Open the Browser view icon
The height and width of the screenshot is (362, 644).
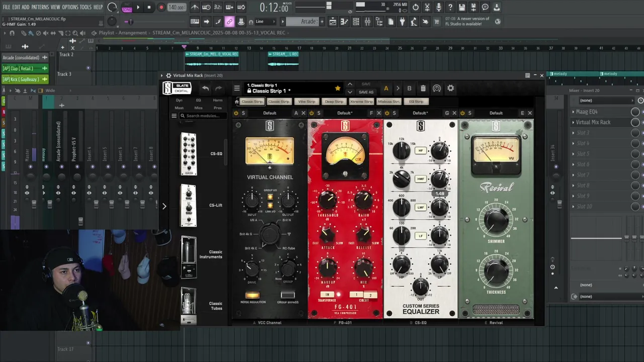click(379, 22)
